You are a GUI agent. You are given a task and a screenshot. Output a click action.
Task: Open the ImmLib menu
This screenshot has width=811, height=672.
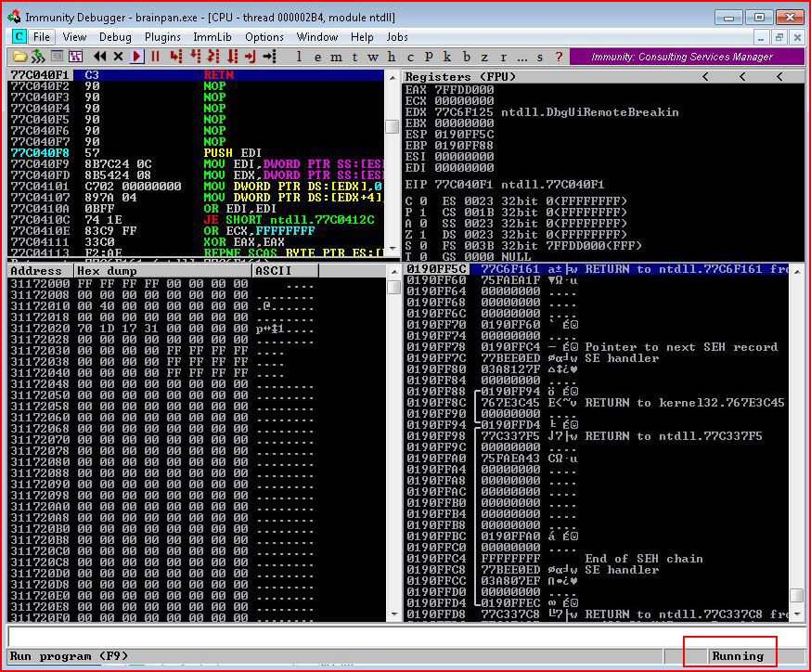(x=212, y=37)
